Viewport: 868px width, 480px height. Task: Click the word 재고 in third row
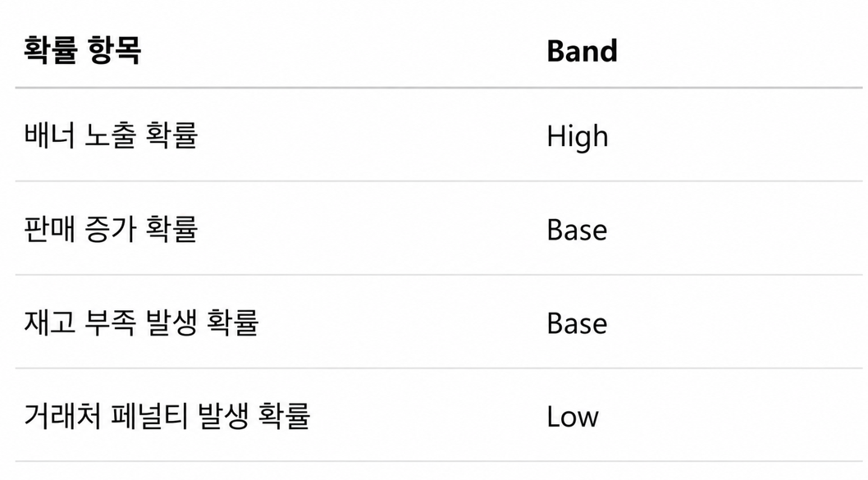(x=49, y=322)
